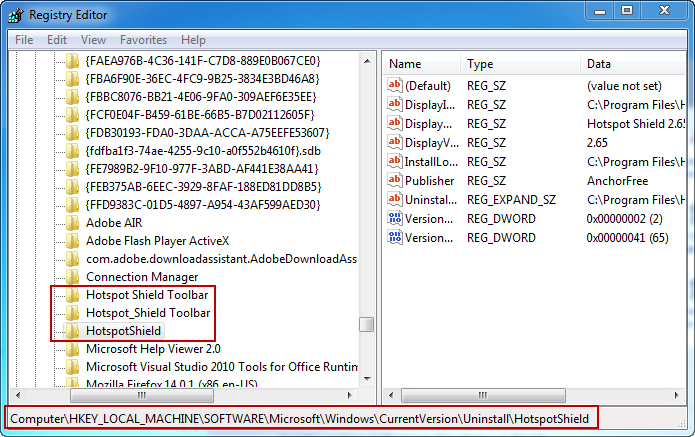The image size is (695, 437).
Task: Click the string icon of (Default) value
Action: pos(394,85)
